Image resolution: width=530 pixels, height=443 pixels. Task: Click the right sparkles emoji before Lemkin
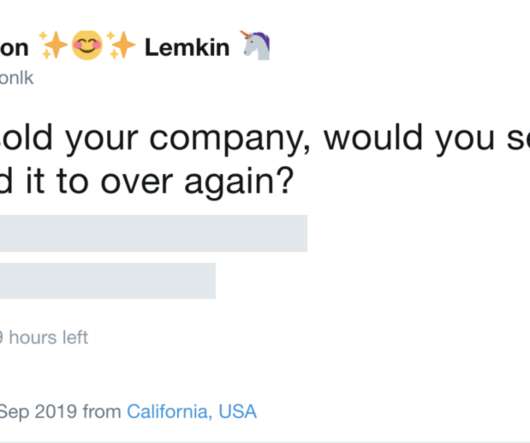(121, 45)
